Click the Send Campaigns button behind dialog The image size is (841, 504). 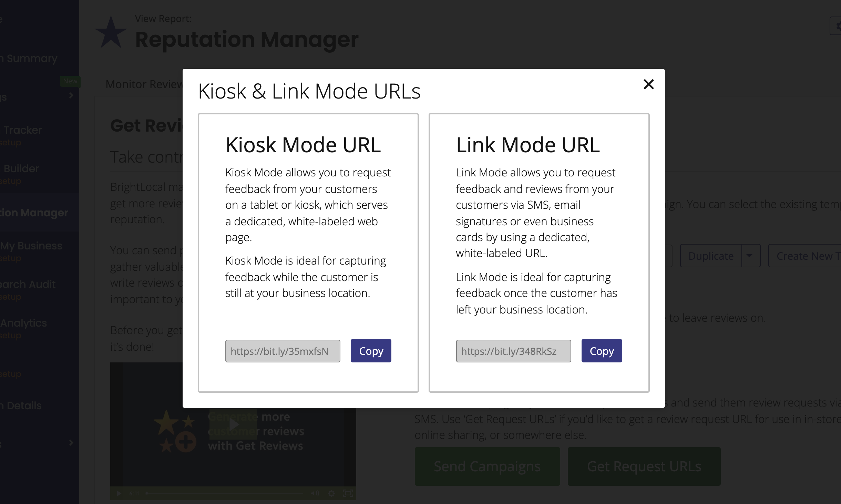487,466
